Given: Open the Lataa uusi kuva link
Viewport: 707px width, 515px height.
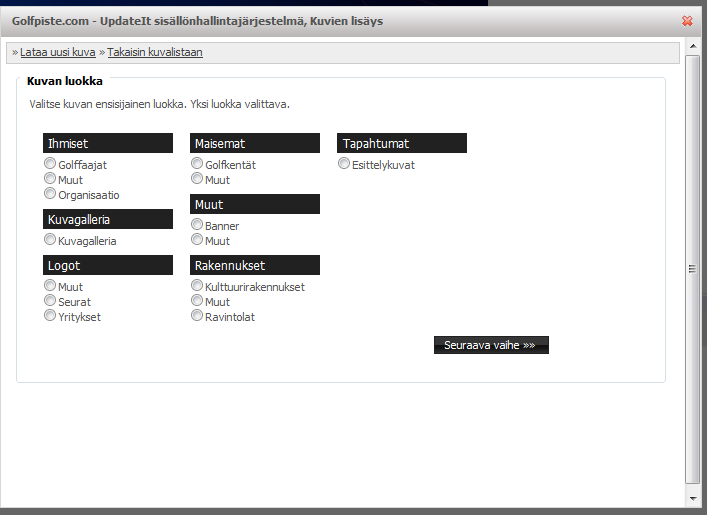Looking at the screenshot, I should (x=58, y=52).
